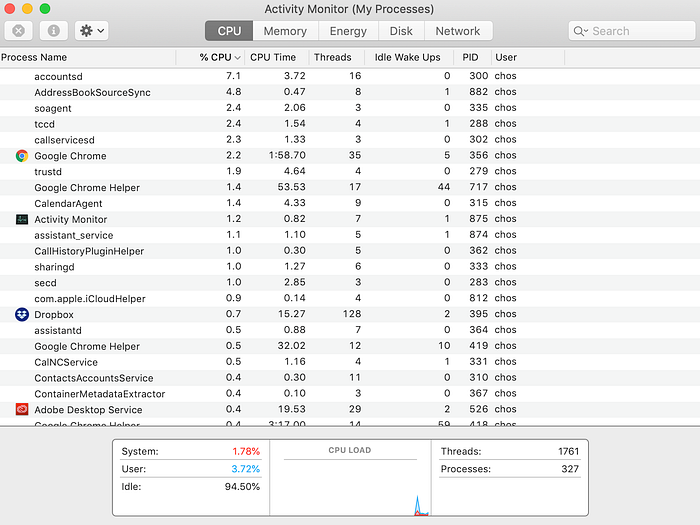Click the CPU Load graph
The width and height of the screenshot is (700, 525).
[x=350, y=478]
